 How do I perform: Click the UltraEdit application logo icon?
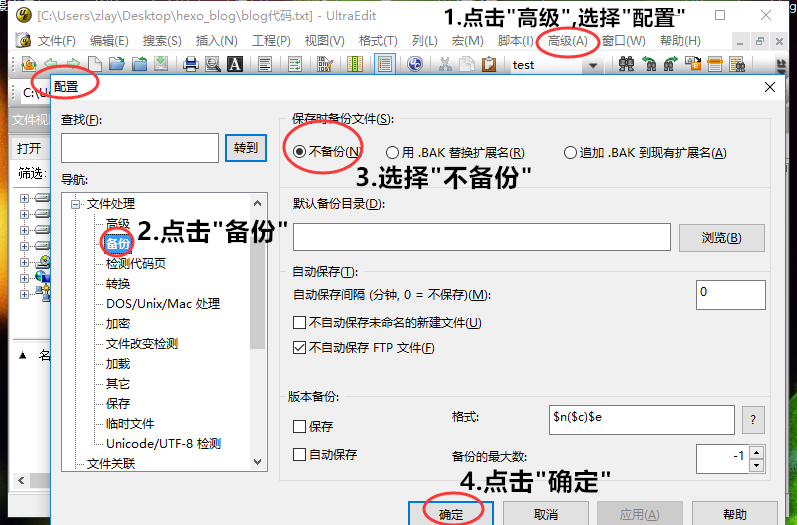click(24, 16)
